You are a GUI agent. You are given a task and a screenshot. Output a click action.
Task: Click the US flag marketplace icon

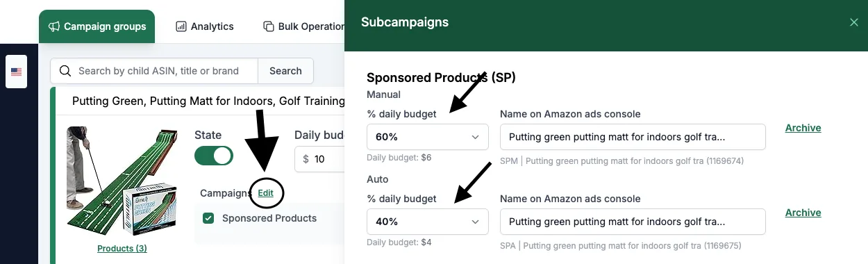pyautogui.click(x=16, y=72)
